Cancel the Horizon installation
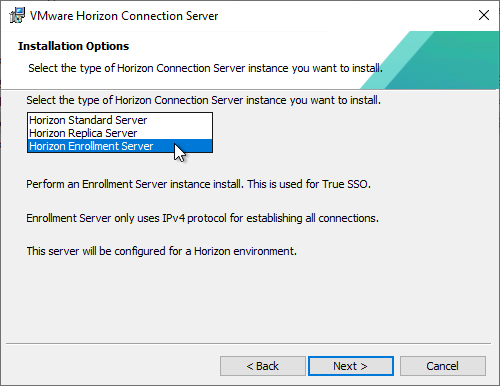This screenshot has width=500, height=386. (x=443, y=366)
